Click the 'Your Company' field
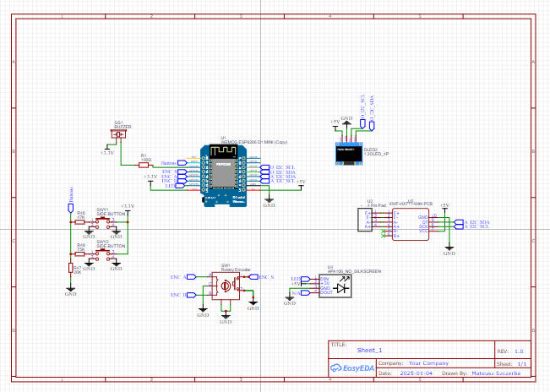The width and height of the screenshot is (550, 392). click(x=428, y=363)
